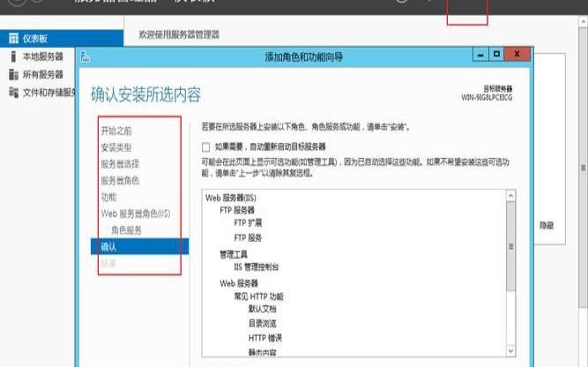Go to the 安装类型 wizard step
The height and width of the screenshot is (367, 588).
pyautogui.click(x=116, y=147)
